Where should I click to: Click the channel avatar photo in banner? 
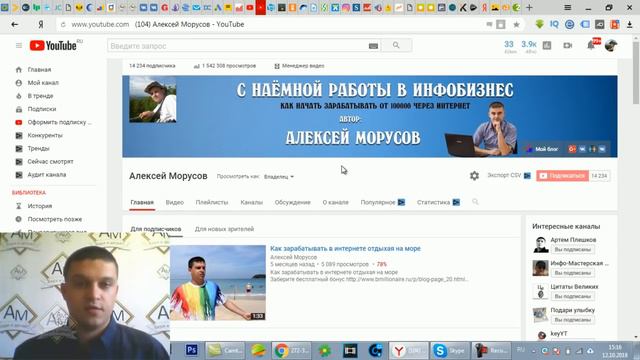[153, 99]
